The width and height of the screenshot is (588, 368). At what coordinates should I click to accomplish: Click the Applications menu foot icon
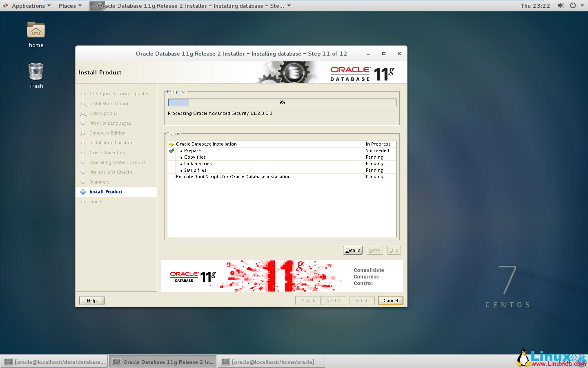pyautogui.click(x=5, y=6)
